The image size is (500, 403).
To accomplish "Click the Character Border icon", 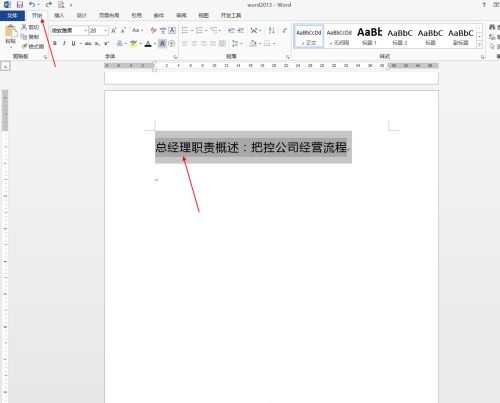I will coord(172,31).
